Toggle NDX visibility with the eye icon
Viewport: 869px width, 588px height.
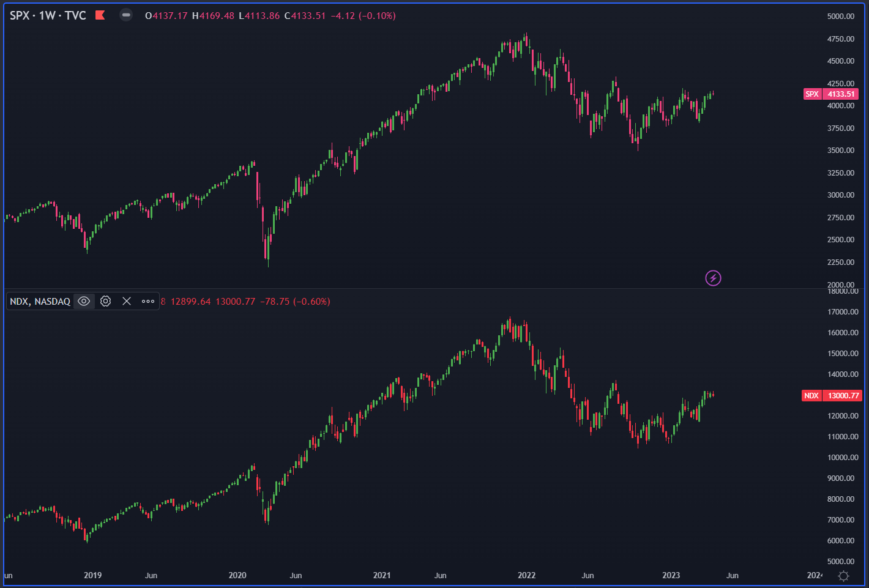point(84,301)
